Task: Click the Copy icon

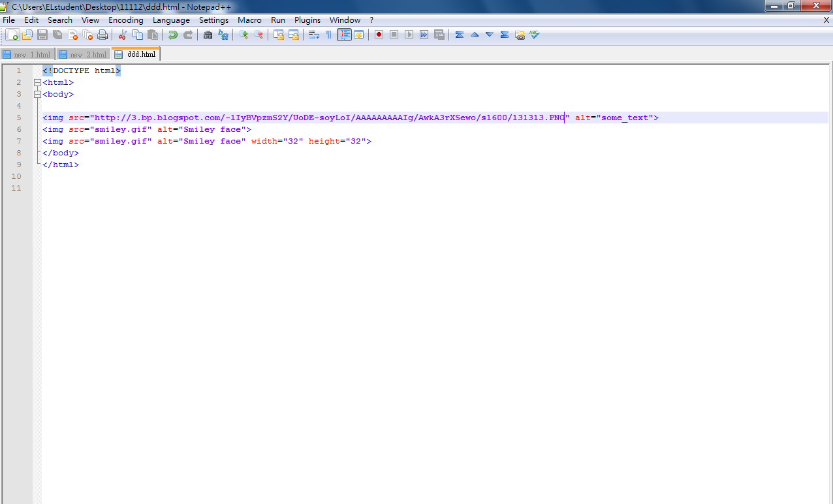Action: point(137,35)
